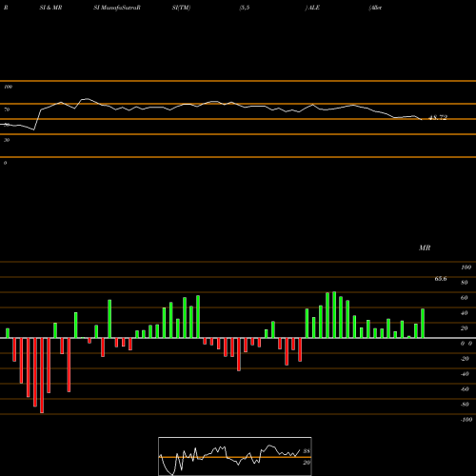Click the -20 label on the MR axis
The width and height of the screenshot is (476, 476).
(465, 359)
